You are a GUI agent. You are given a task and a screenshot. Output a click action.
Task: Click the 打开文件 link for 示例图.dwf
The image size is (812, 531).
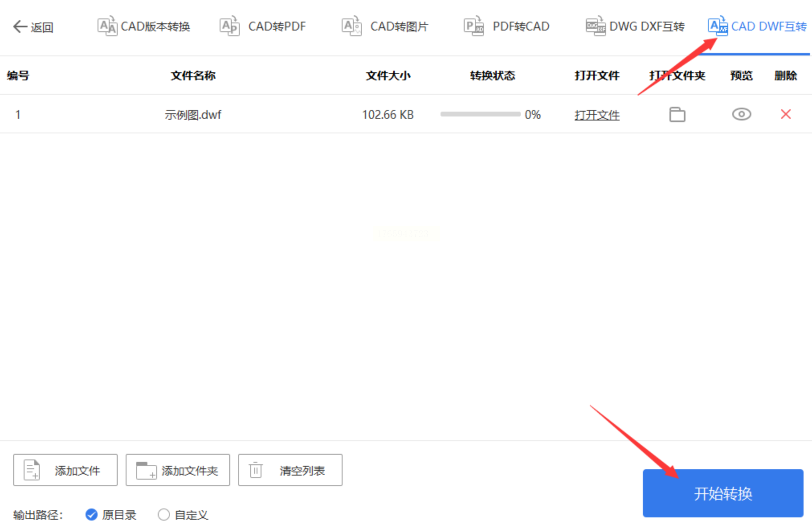pyautogui.click(x=597, y=115)
